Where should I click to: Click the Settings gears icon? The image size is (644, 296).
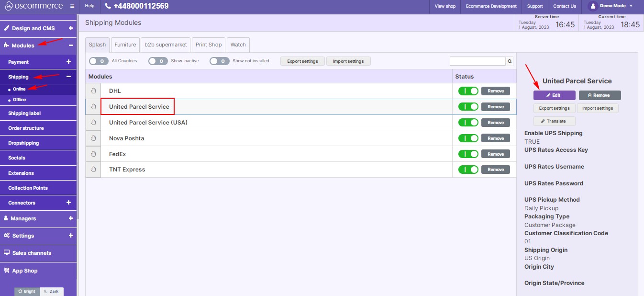[x=7, y=236]
